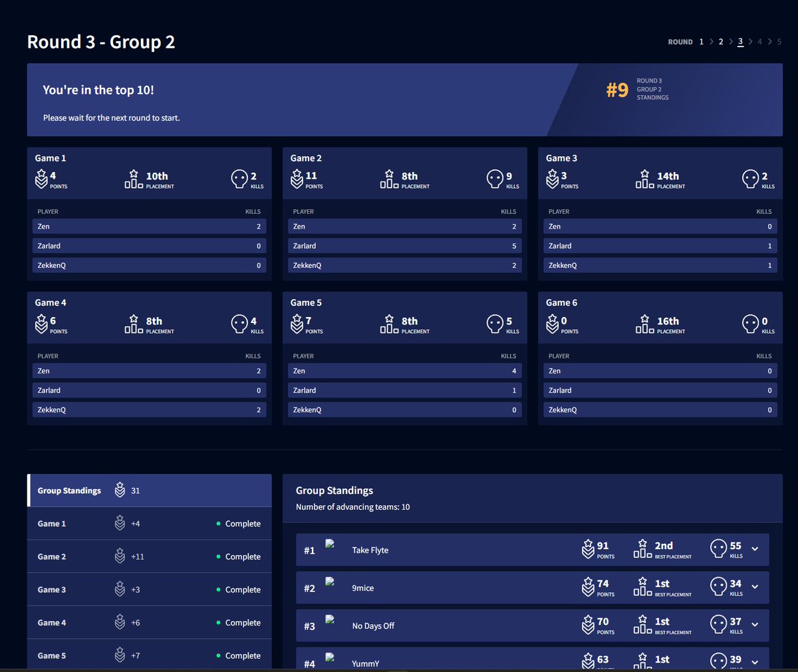Screen dimensions: 798x672
Task: Click the #9 standings rank badge
Action: click(x=617, y=90)
